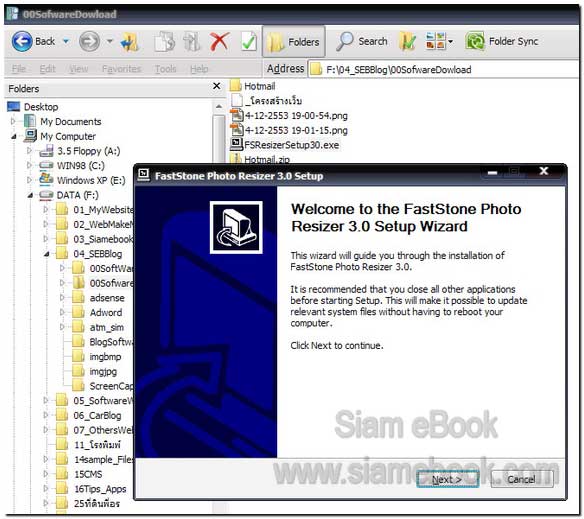Open the Tools menu
This screenshot has width=584, height=519.
point(165,69)
